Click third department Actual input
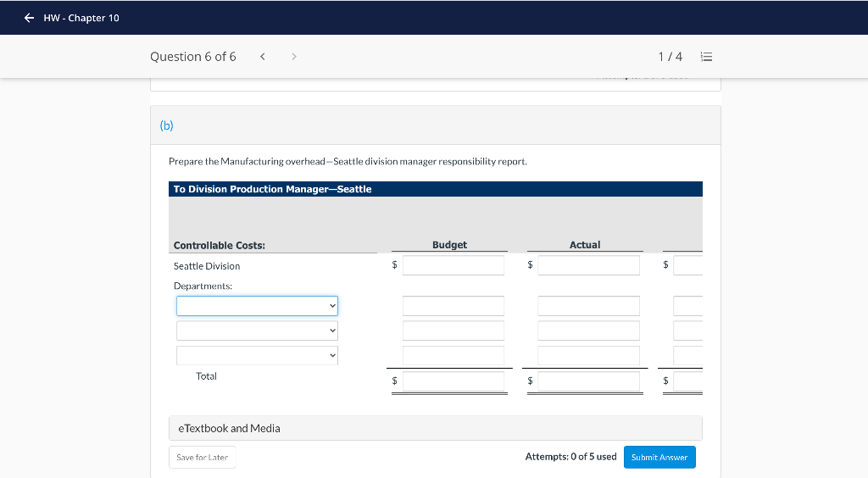This screenshot has height=478, width=868. 588,355
